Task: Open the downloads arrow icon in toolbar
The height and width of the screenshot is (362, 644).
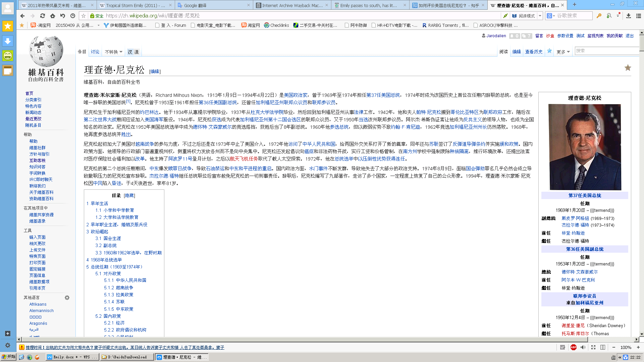Action: 629,16
